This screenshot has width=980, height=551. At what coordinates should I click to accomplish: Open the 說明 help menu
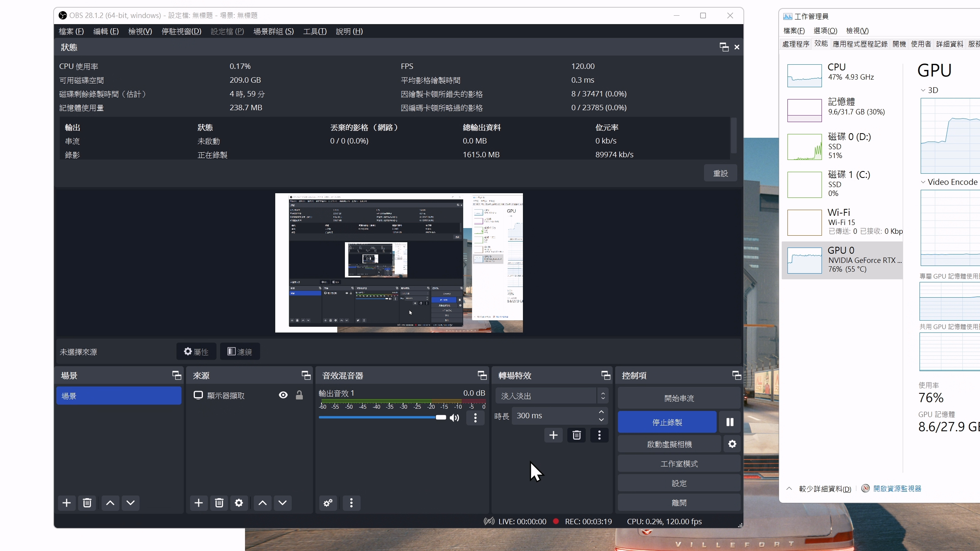pos(349,31)
